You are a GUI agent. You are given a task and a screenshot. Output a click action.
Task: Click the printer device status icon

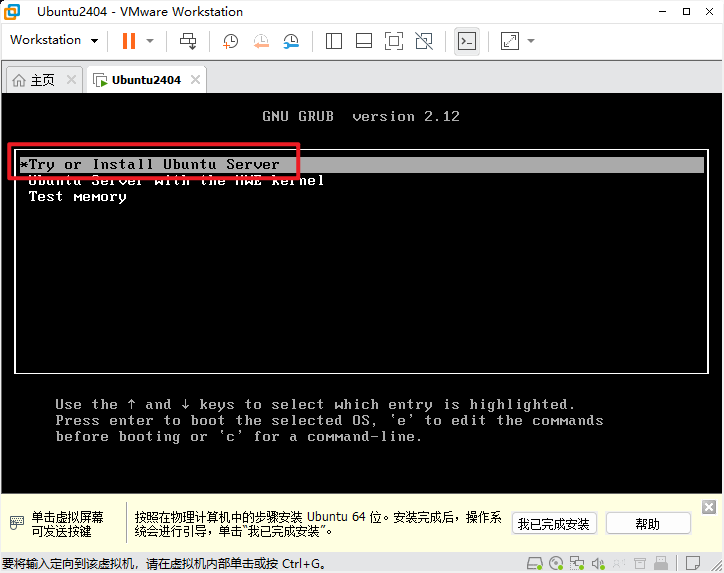click(640, 563)
